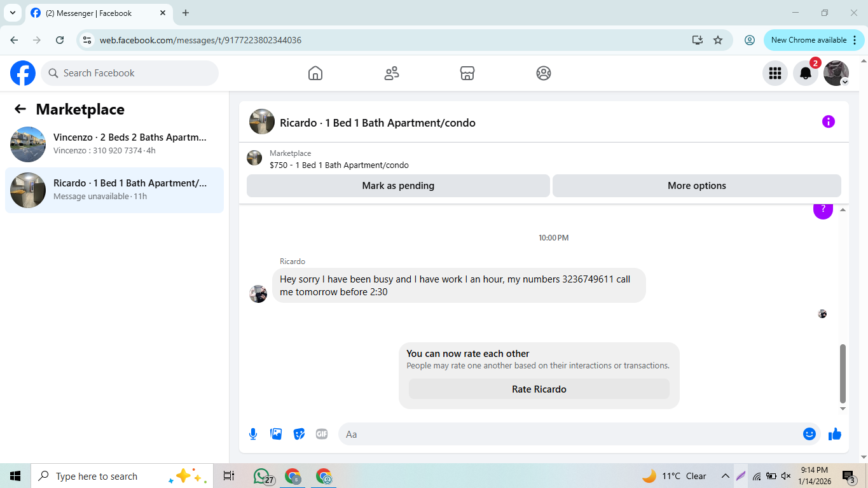Open the Facebook menu grid icon
The image size is (868, 488).
775,73
